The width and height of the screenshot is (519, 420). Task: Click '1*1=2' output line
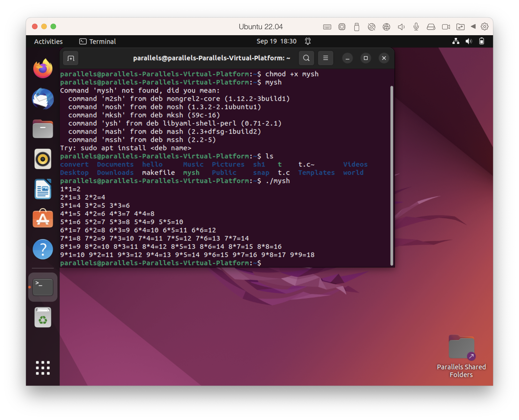(70, 189)
